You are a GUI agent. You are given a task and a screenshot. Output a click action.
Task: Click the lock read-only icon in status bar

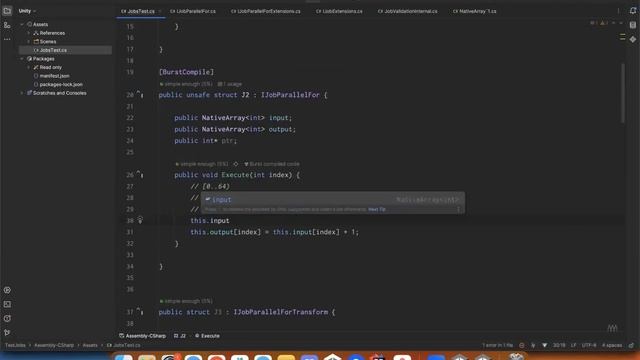631,345
